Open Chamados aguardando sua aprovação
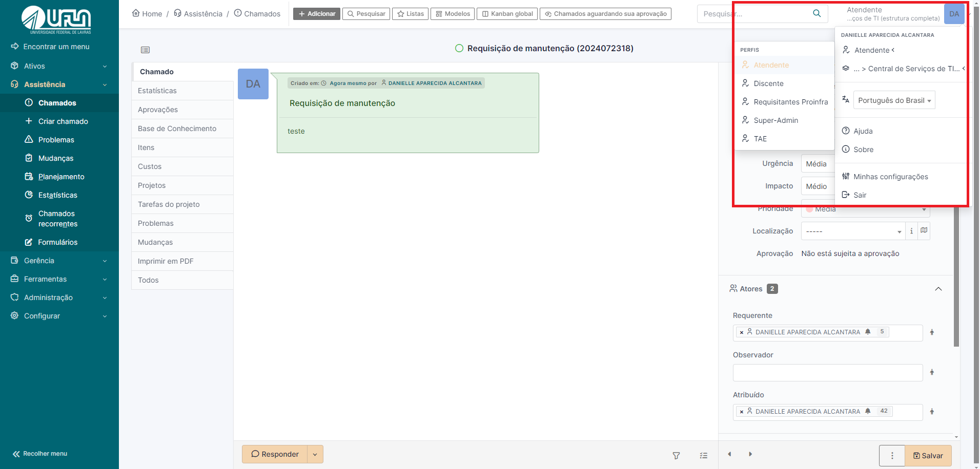Image resolution: width=980 pixels, height=469 pixels. click(605, 14)
